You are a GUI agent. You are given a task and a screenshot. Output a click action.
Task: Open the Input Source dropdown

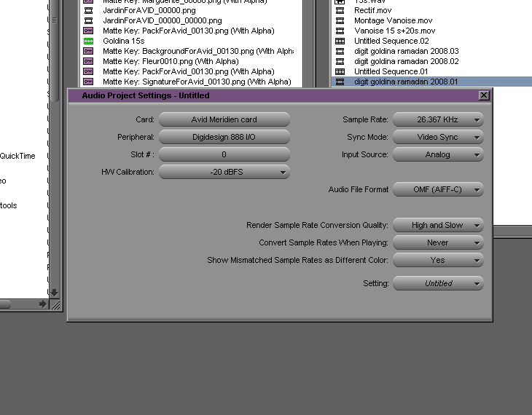pyautogui.click(x=438, y=154)
